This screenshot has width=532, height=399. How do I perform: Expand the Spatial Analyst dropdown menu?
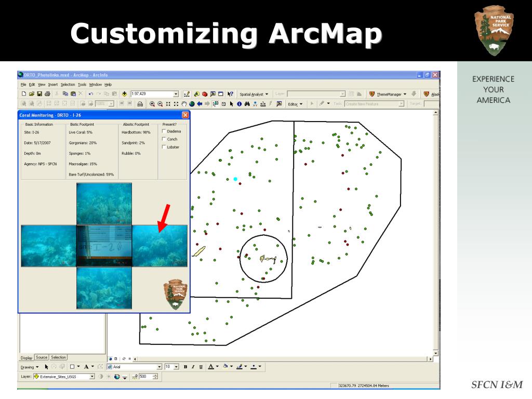coord(254,95)
